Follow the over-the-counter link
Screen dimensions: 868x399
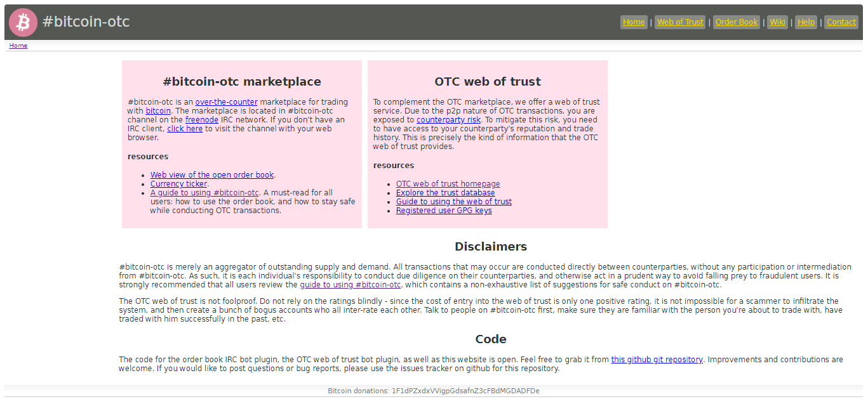(226, 102)
